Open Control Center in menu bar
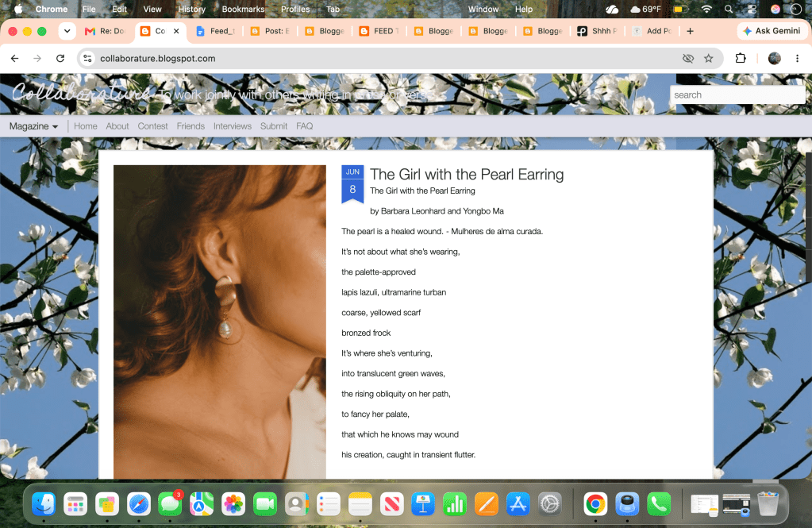 click(752, 9)
